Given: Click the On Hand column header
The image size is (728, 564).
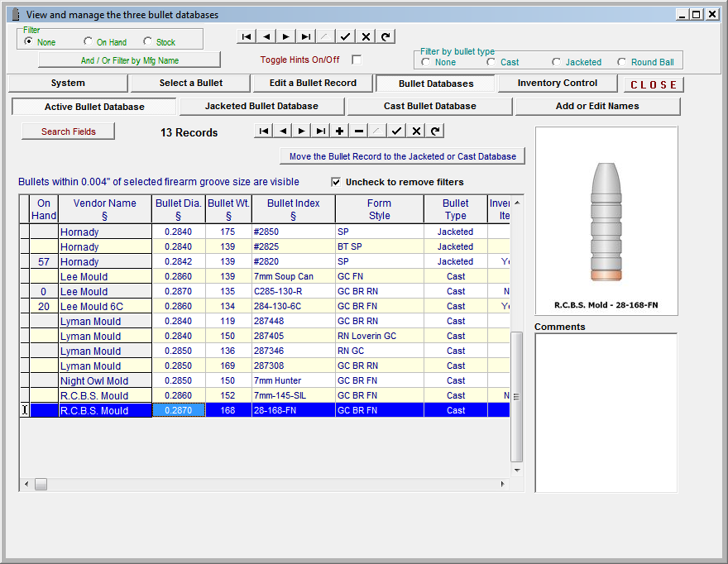Looking at the screenshot, I should point(44,209).
